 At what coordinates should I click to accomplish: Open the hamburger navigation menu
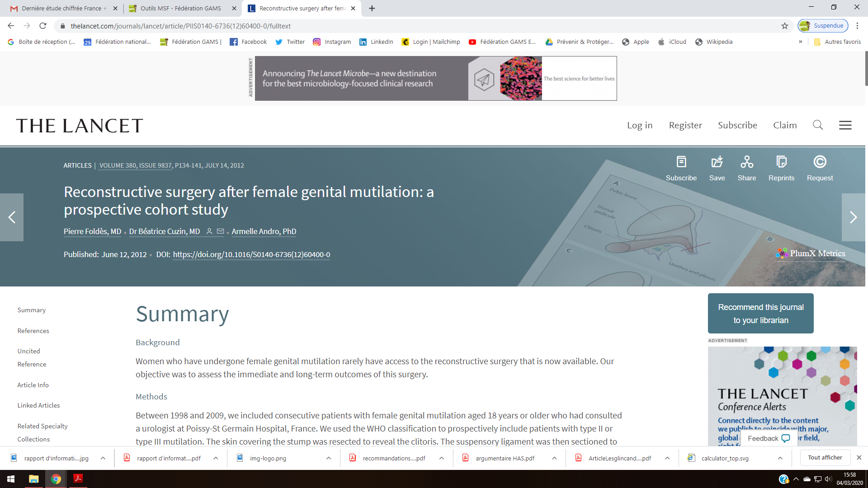[845, 125]
